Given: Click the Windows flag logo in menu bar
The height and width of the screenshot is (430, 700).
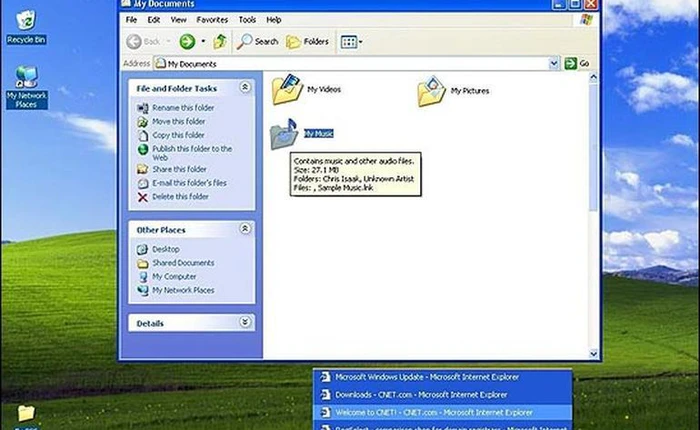Looking at the screenshot, I should [x=586, y=19].
